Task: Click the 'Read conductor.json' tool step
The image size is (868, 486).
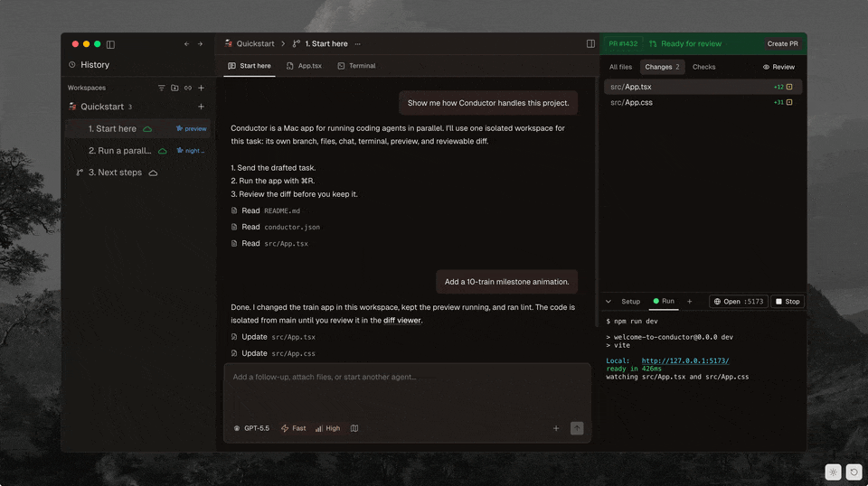Action: tap(276, 227)
